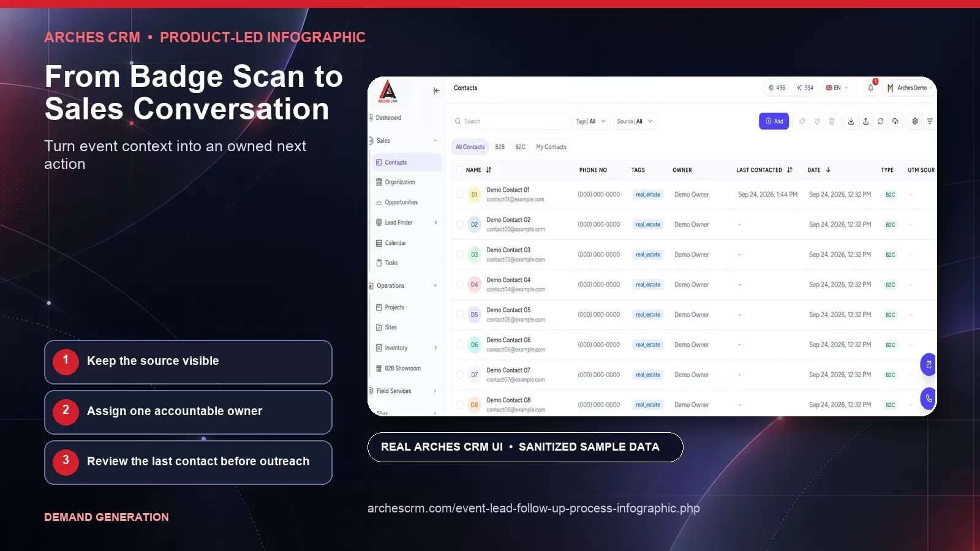
Task: Expand the Inventory submenu chevron
Action: point(435,348)
